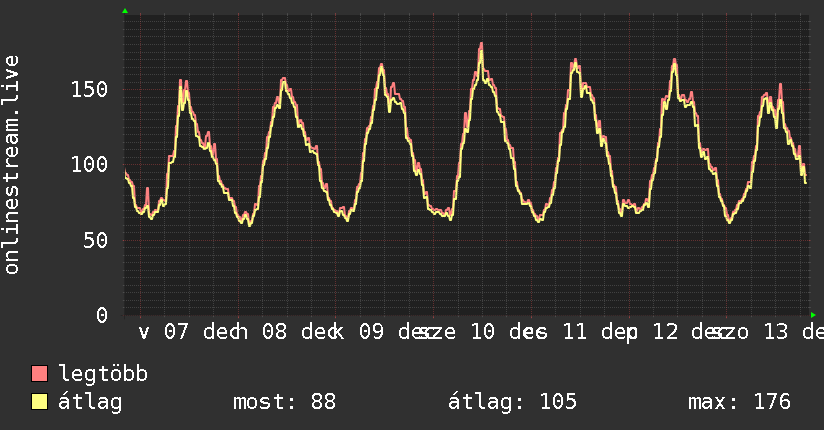Select the "átlag" legend label text
Viewport: 824px width, 430px height.
point(90,402)
